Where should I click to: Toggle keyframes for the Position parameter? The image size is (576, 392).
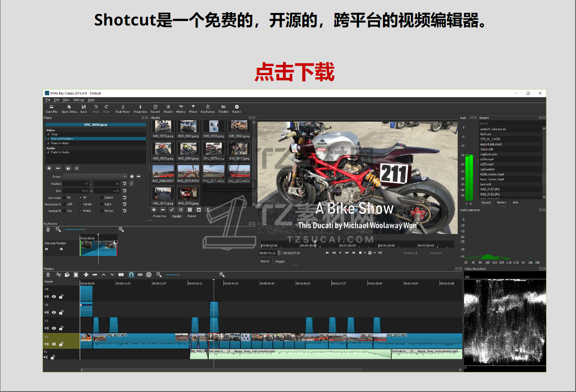pos(131,183)
